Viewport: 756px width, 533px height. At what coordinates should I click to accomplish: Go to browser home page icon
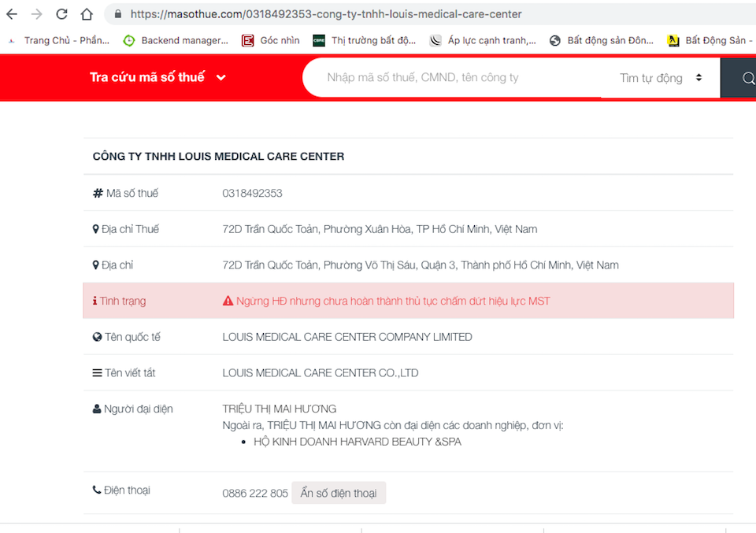coord(87,14)
